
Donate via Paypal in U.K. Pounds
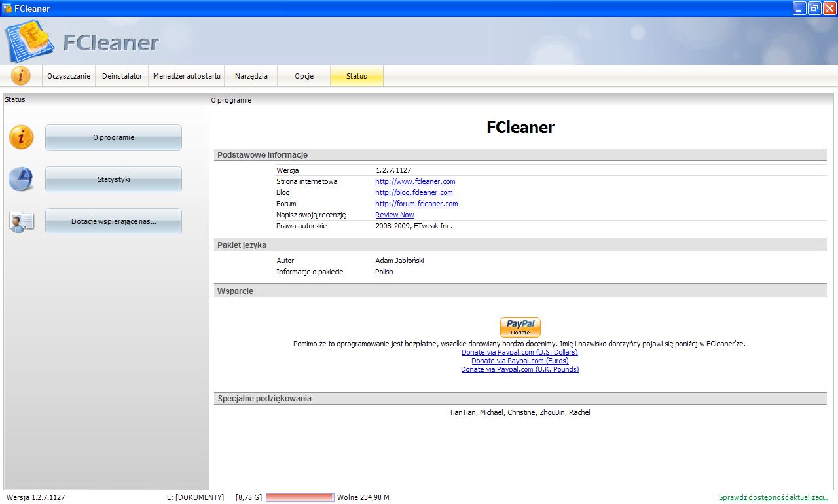tap(520, 369)
